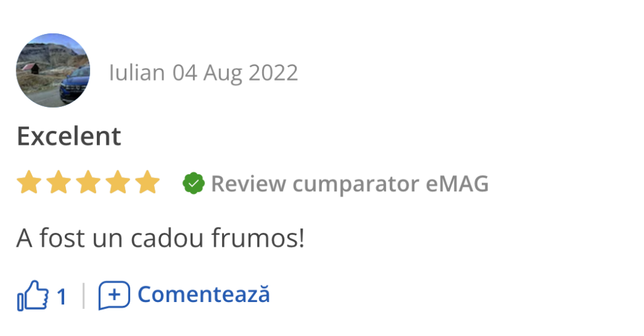Click the Review cumparator eMAG label

350,184
